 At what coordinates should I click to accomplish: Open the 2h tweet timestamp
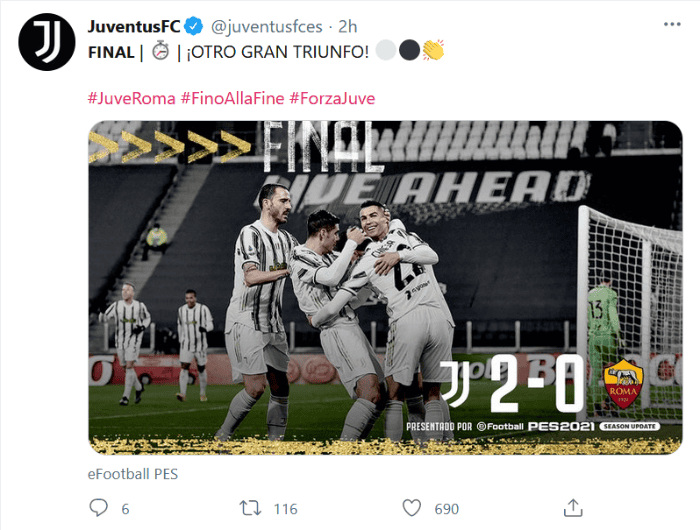pos(347,27)
